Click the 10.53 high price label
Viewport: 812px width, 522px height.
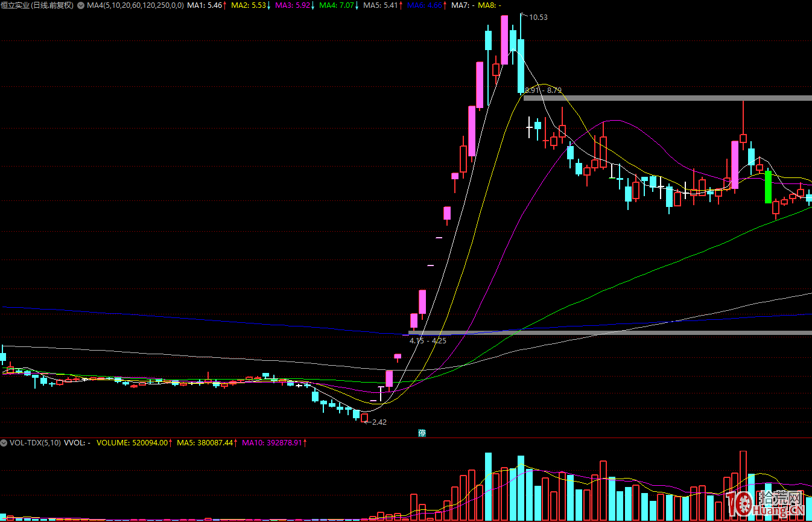(x=538, y=18)
